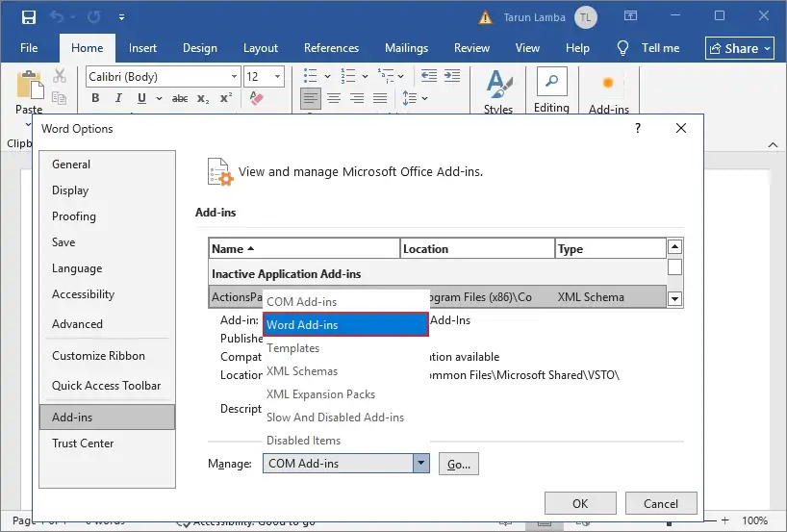This screenshot has width=787, height=532.
Task: Click the Line and Paragraph Spacing icon
Action: [x=410, y=98]
